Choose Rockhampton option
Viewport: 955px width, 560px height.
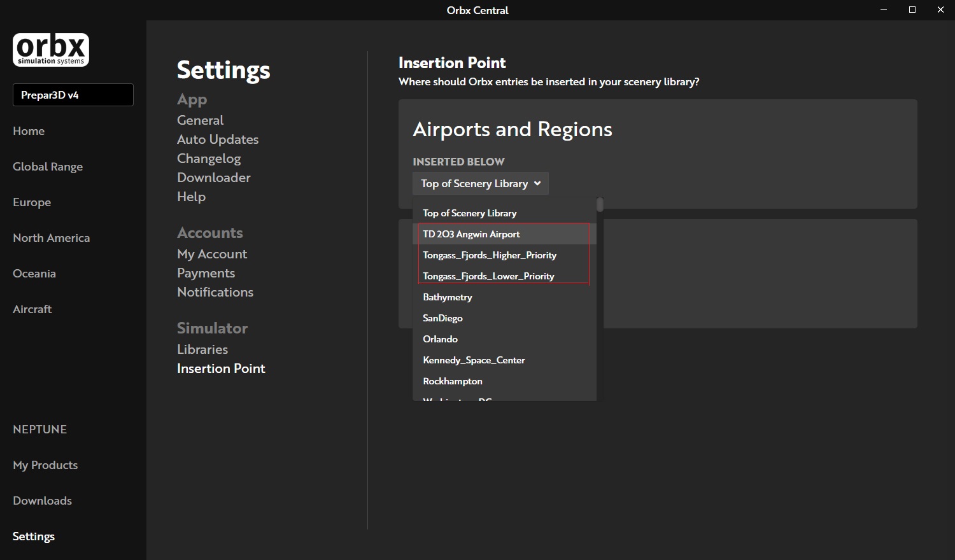504,381
